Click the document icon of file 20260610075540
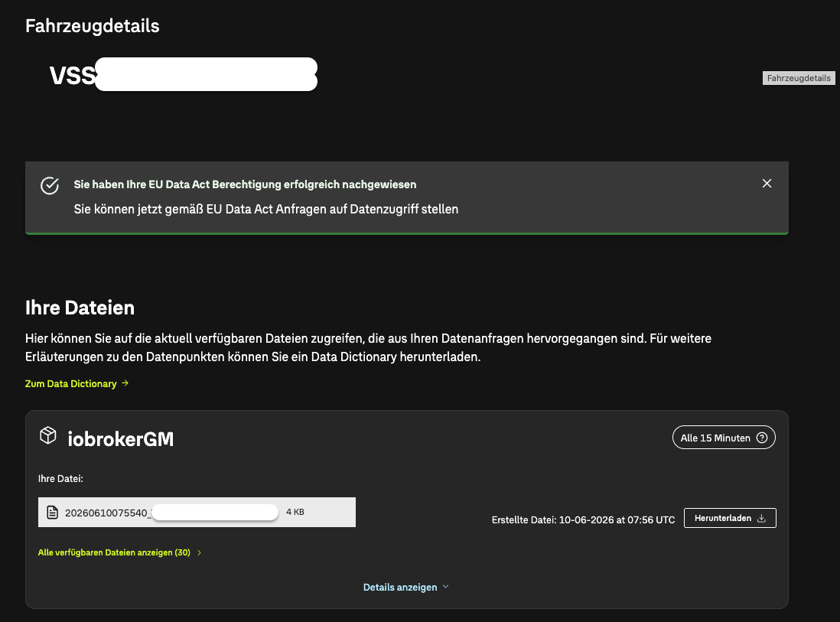This screenshot has width=840, height=622. pyautogui.click(x=52, y=513)
